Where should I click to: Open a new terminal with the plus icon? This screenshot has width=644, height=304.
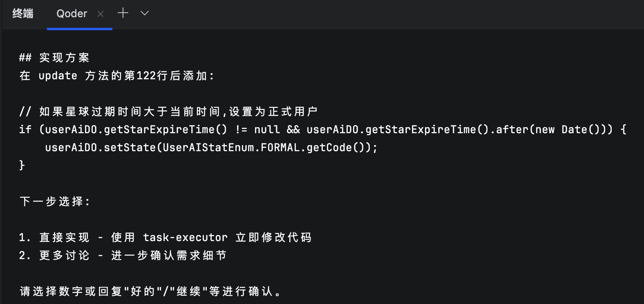click(123, 13)
